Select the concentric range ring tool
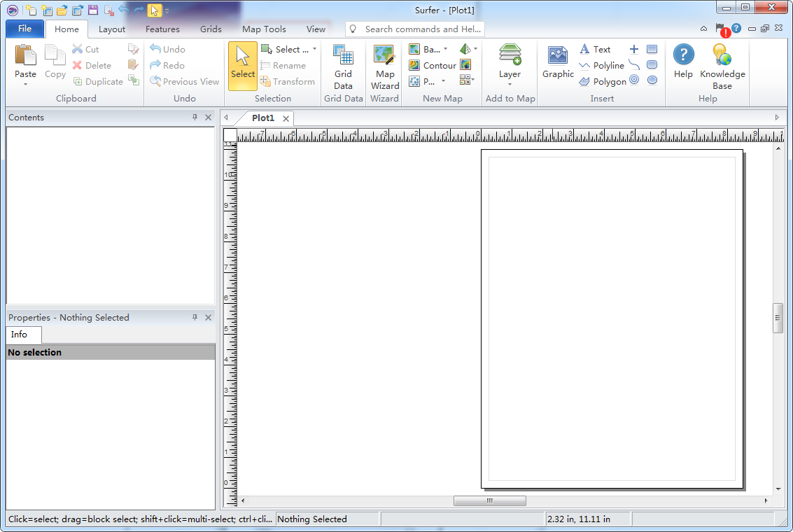The image size is (793, 532). [x=634, y=79]
